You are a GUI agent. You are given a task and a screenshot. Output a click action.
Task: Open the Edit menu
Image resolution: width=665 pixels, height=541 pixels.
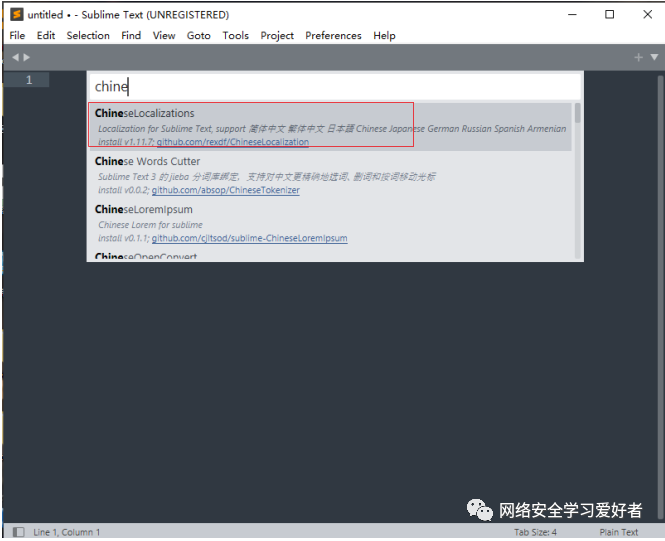pyautogui.click(x=46, y=36)
